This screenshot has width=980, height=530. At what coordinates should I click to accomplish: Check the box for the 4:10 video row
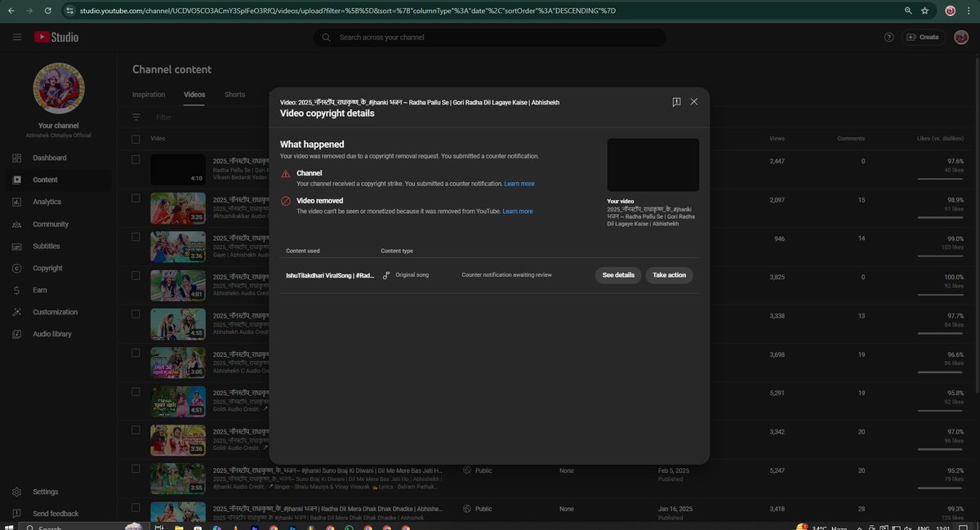[136, 160]
